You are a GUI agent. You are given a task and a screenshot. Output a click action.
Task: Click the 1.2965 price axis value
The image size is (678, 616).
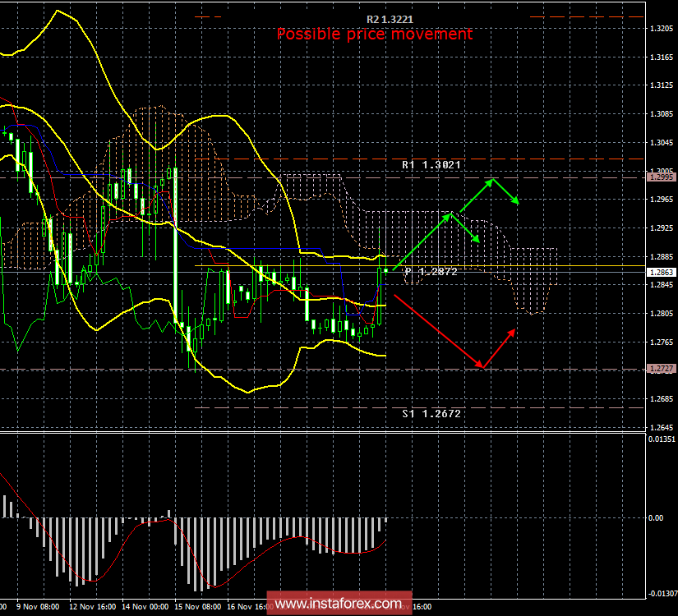pyautogui.click(x=662, y=200)
